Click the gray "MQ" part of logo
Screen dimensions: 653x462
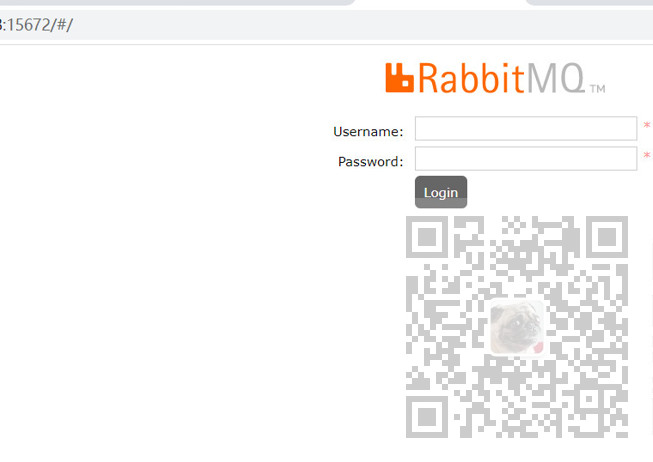tap(556, 78)
